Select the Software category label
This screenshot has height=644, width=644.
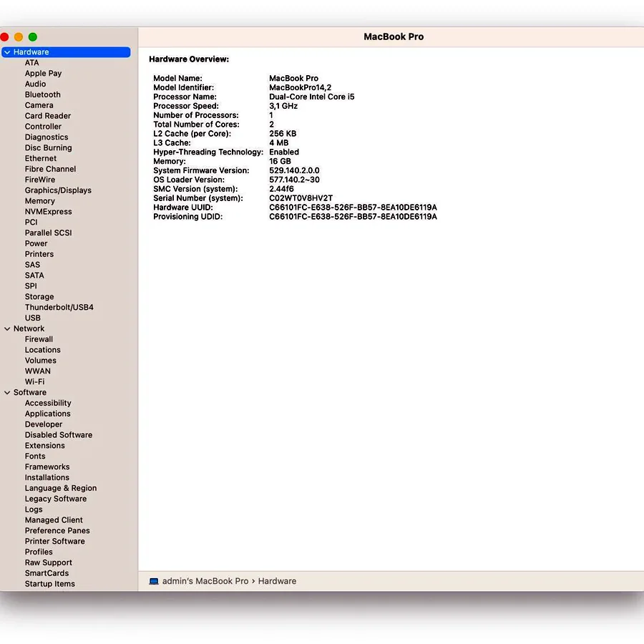[30, 393]
